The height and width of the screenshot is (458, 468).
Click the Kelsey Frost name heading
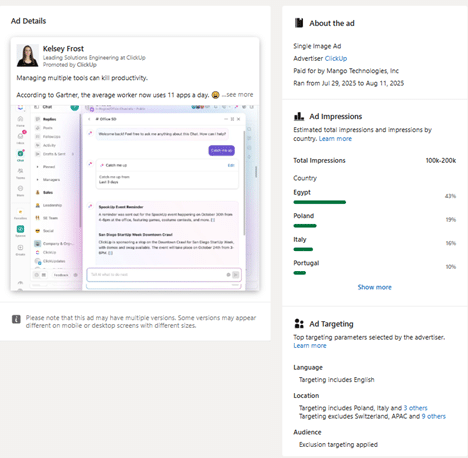tap(63, 49)
